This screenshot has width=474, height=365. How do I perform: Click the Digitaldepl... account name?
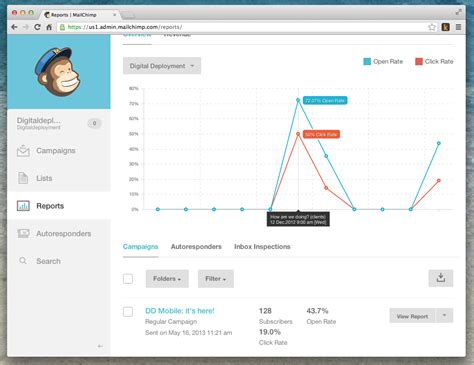(39, 120)
